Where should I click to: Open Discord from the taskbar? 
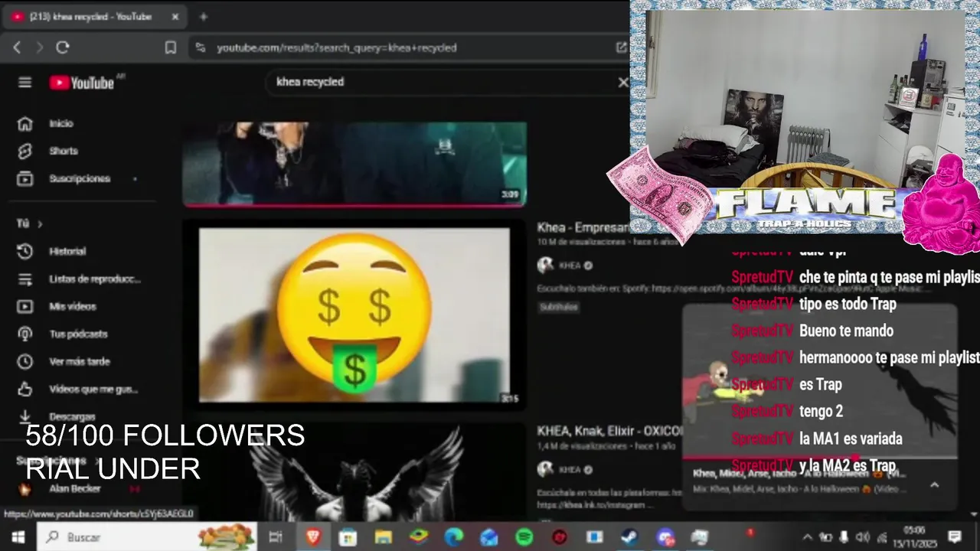pyautogui.click(x=665, y=537)
